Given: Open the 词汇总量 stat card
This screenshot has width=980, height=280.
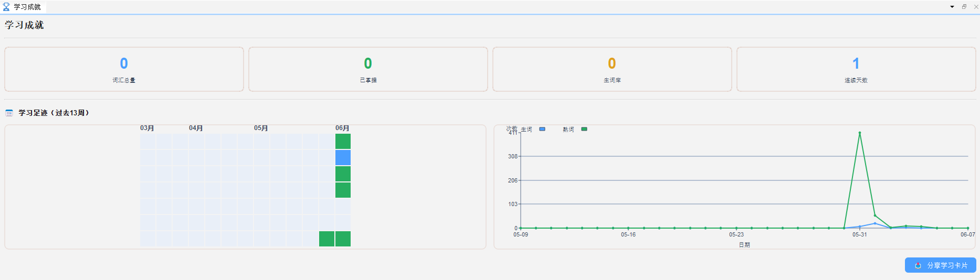Looking at the screenshot, I should (124, 69).
